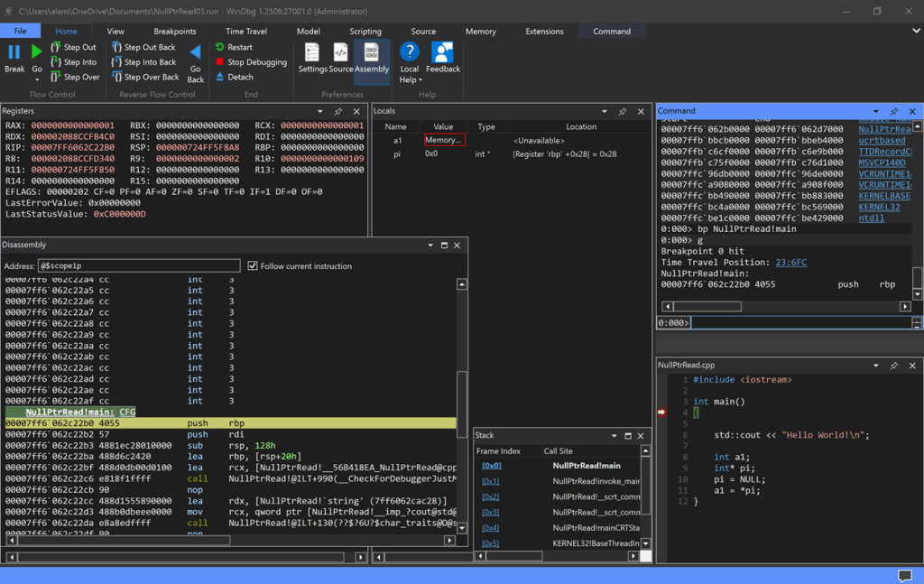This screenshot has height=584, width=924.
Task: Click the Step Into icon
Action: pyautogui.click(x=56, y=62)
